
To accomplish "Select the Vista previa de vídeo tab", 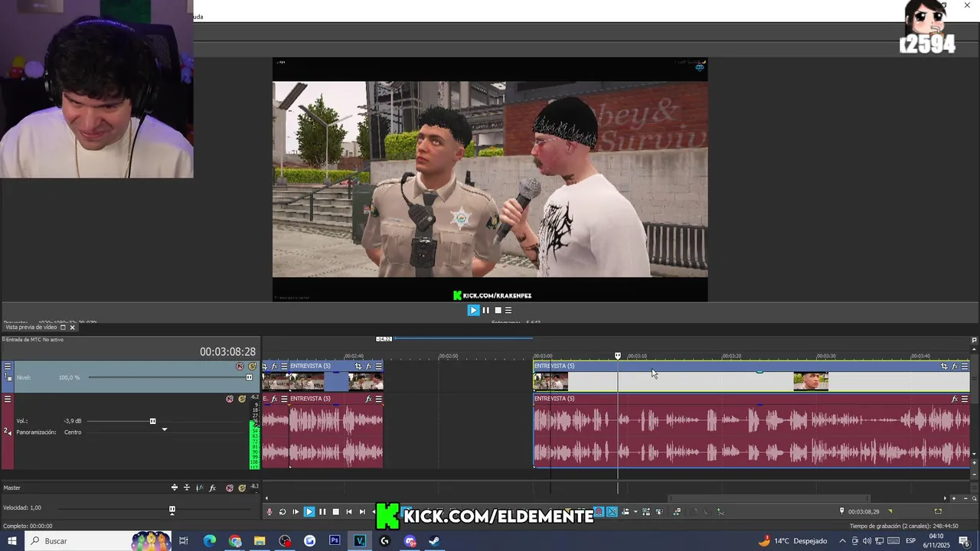I will pyautogui.click(x=31, y=328).
